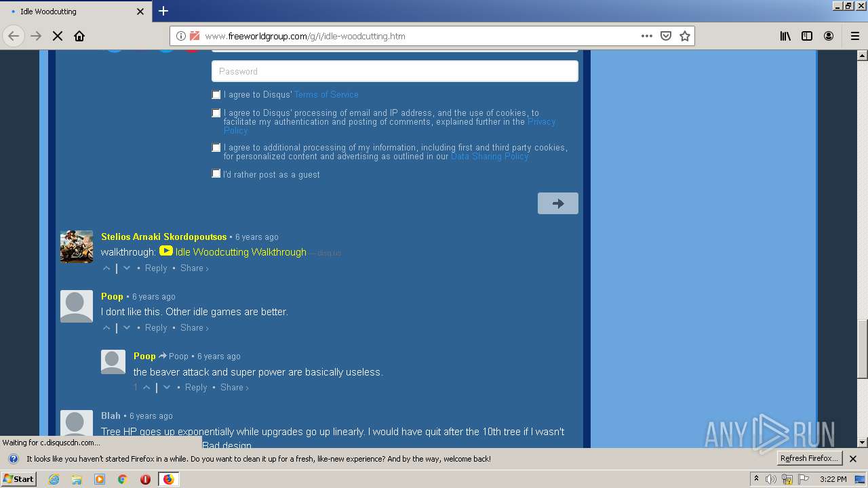
Task: Toggle the sidebar view icon
Action: 807,36
